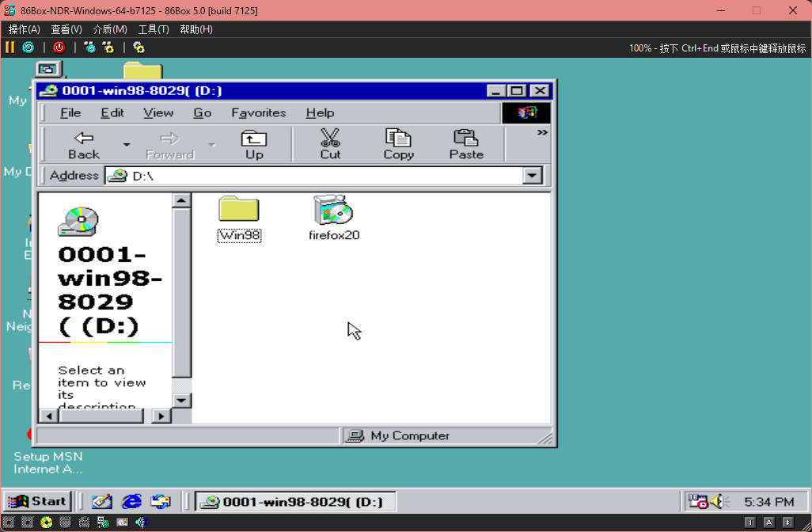The image size is (812, 532).
Task: Click the Explorer title bar drive icon
Action: 49,91
